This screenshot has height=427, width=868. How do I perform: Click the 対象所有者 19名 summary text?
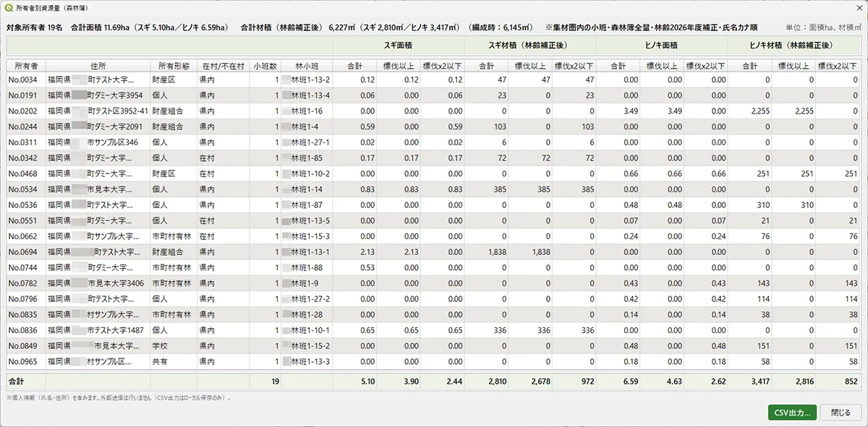pyautogui.click(x=34, y=27)
